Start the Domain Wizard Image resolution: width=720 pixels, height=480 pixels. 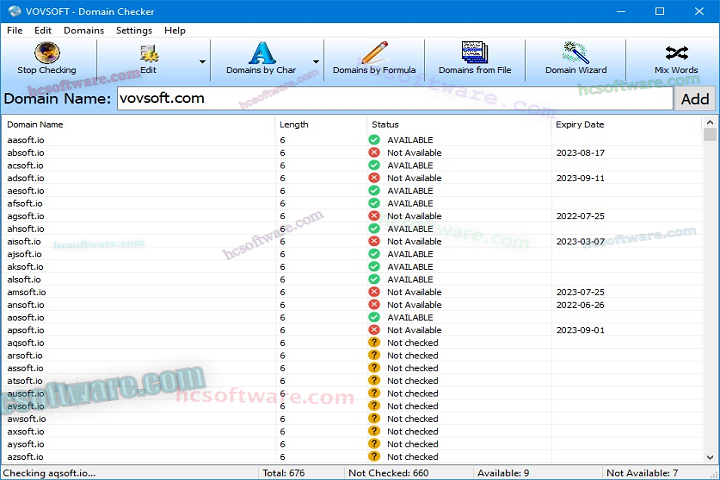click(576, 59)
